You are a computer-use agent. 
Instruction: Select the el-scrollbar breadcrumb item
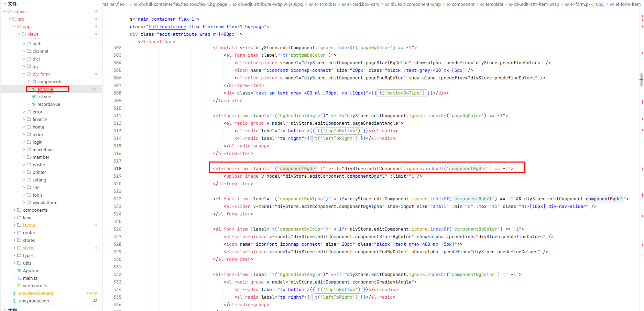tap(325, 4)
